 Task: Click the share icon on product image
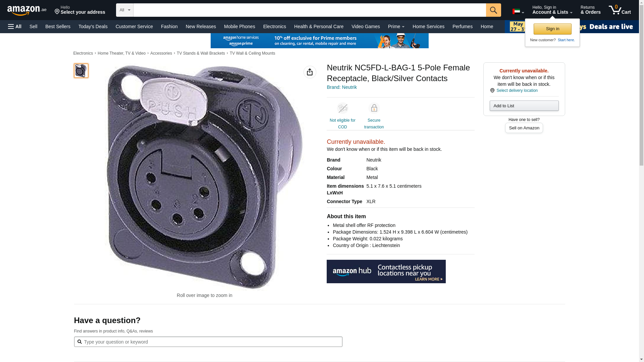[x=310, y=72]
